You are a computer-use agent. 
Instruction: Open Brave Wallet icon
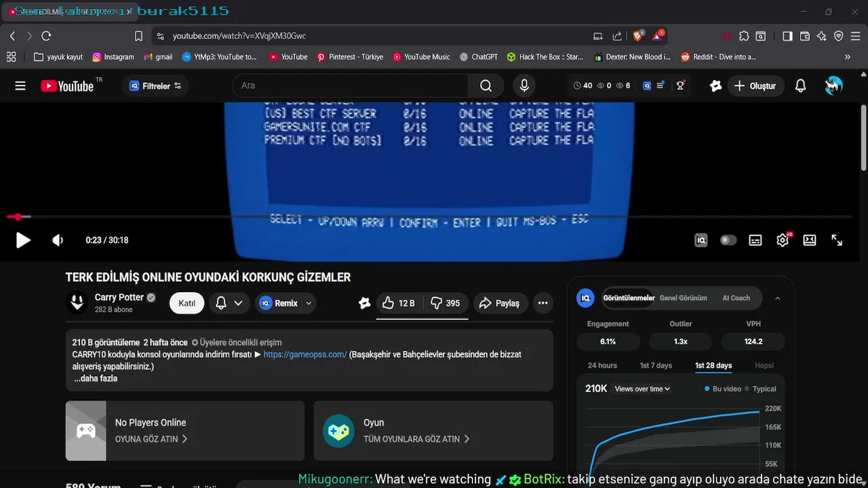805,36
